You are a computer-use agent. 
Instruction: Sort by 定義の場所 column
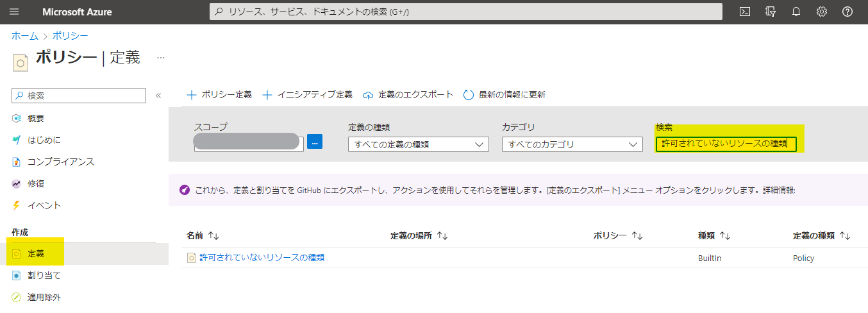point(419,236)
